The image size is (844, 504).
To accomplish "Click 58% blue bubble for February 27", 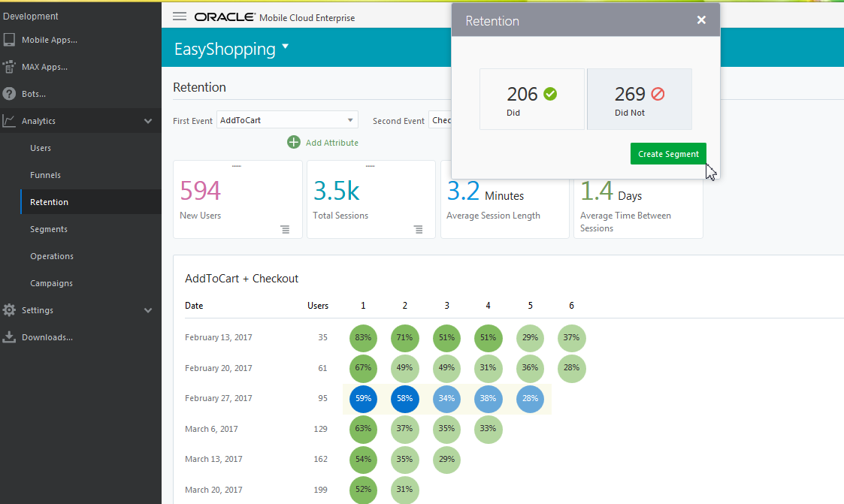I will 405,399.
